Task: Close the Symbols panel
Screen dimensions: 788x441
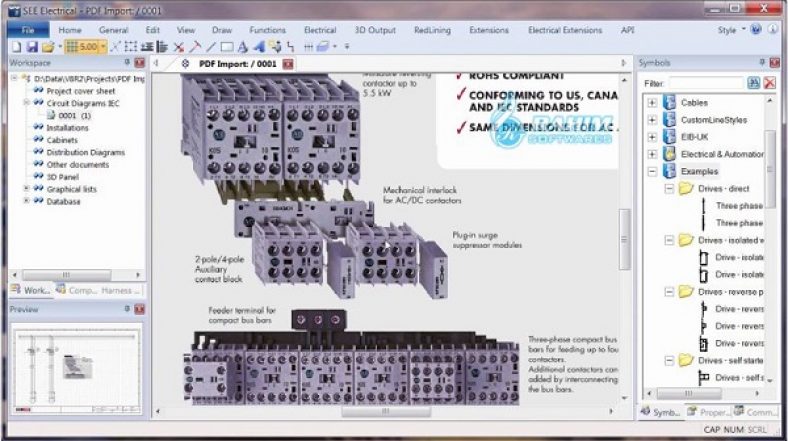Action: tap(774, 63)
